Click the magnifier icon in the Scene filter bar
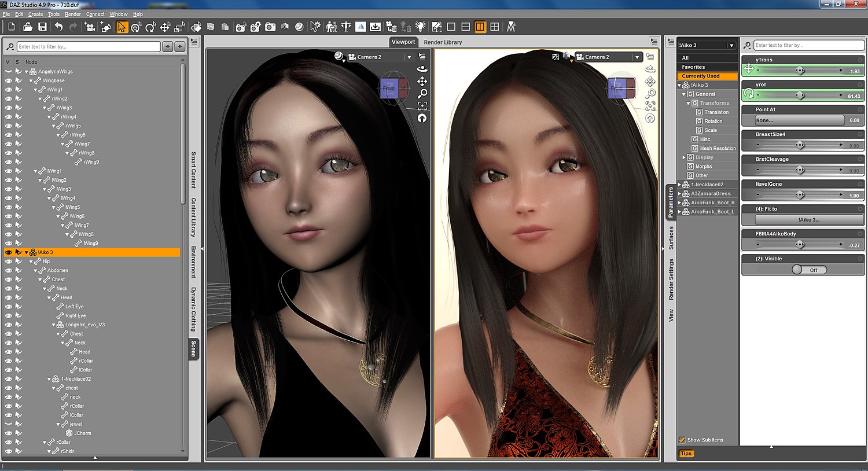This screenshot has height=471, width=868. [9, 46]
